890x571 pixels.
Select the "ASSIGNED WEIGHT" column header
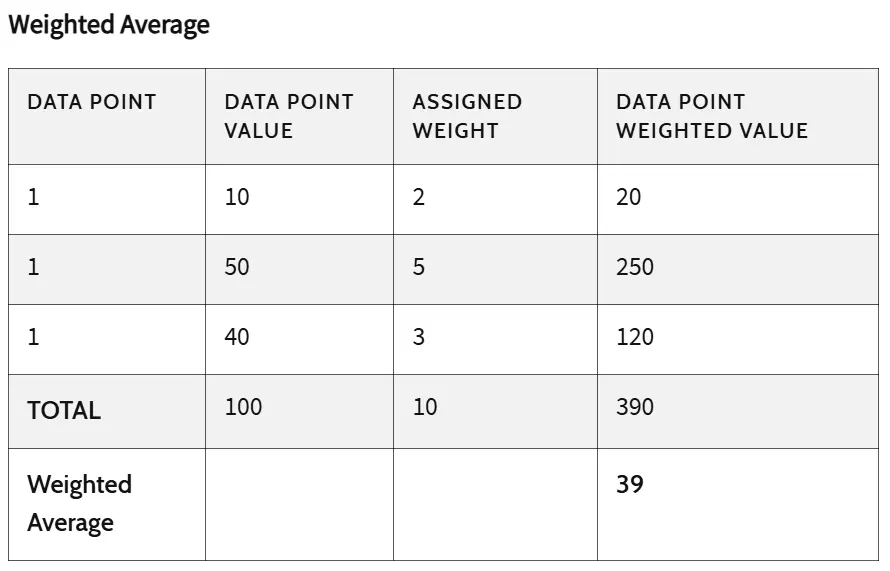467,116
